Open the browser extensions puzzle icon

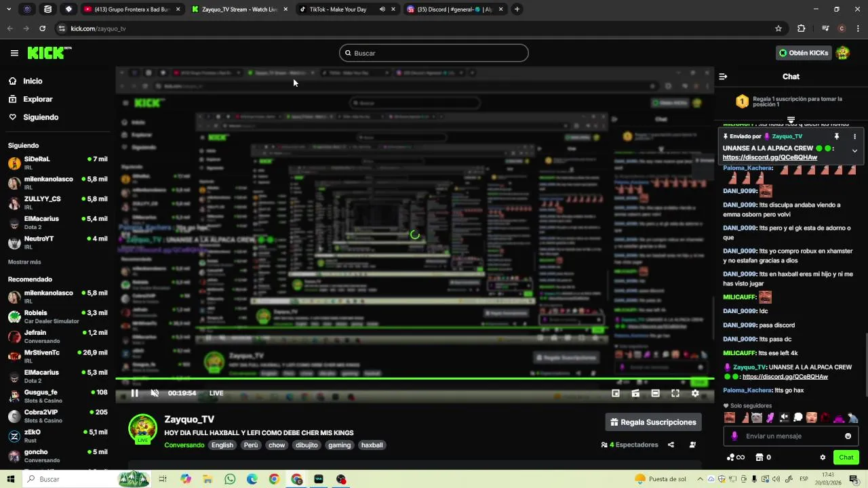801,28
